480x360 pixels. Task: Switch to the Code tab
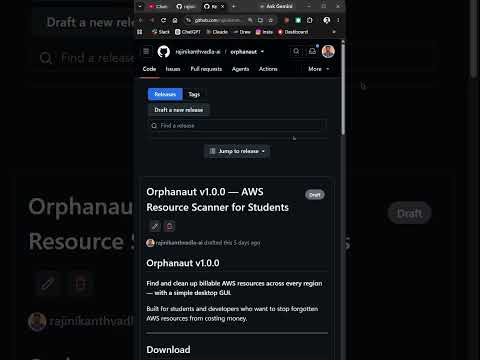tap(149, 69)
